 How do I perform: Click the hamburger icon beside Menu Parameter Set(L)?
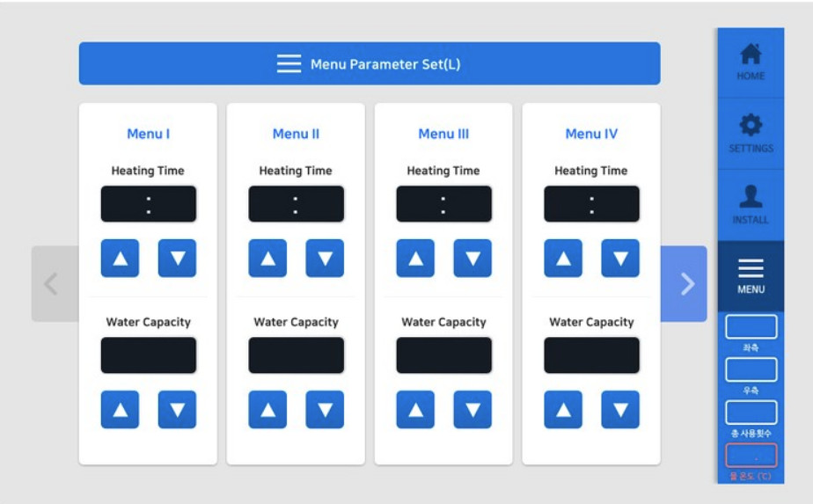[x=289, y=64]
